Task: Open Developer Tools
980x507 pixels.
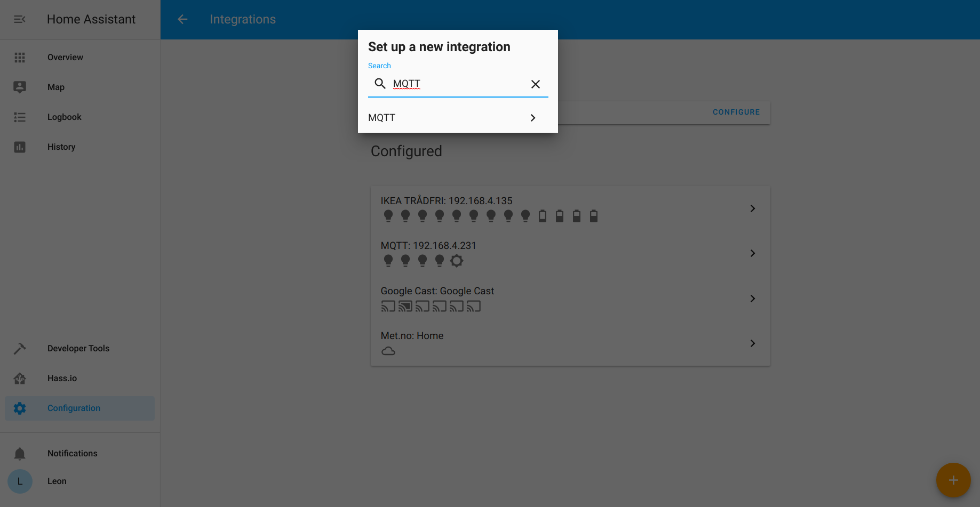Action: 80,348
